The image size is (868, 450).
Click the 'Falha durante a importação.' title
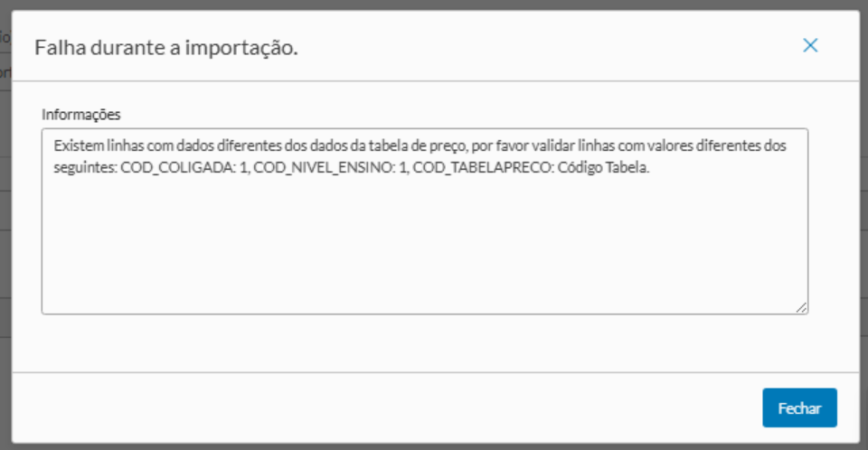(x=166, y=47)
